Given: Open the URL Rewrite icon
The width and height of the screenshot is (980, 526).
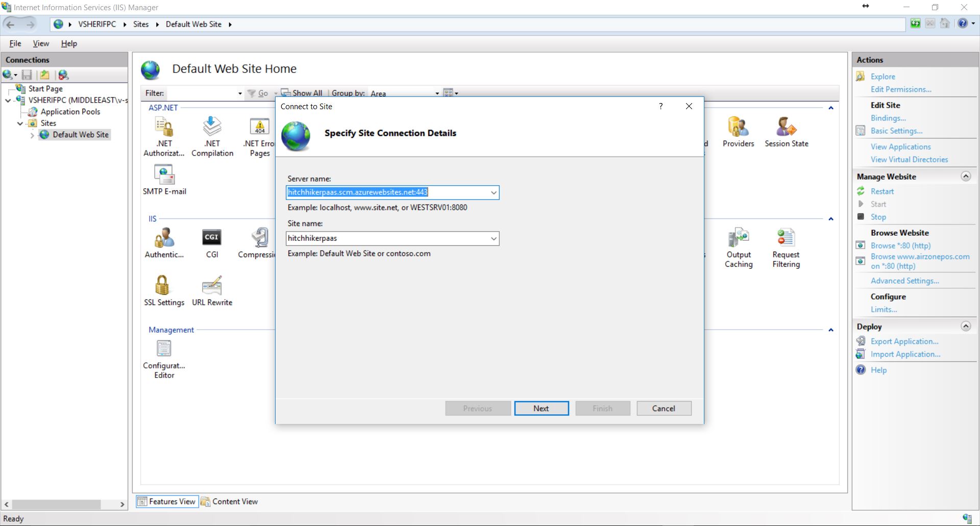Looking at the screenshot, I should pyautogui.click(x=212, y=286).
